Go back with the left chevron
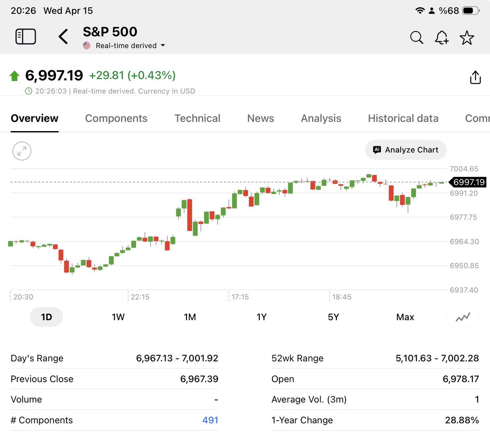490x448 pixels. pos(63,37)
